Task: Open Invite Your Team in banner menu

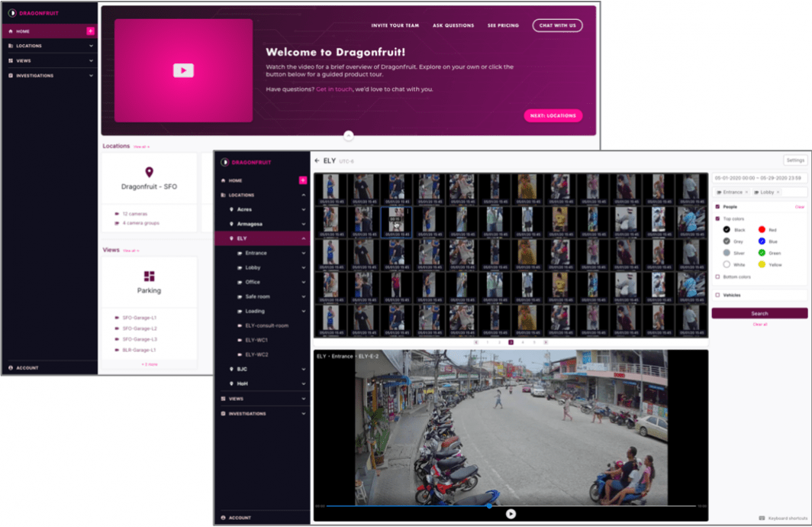Action: pyautogui.click(x=395, y=25)
